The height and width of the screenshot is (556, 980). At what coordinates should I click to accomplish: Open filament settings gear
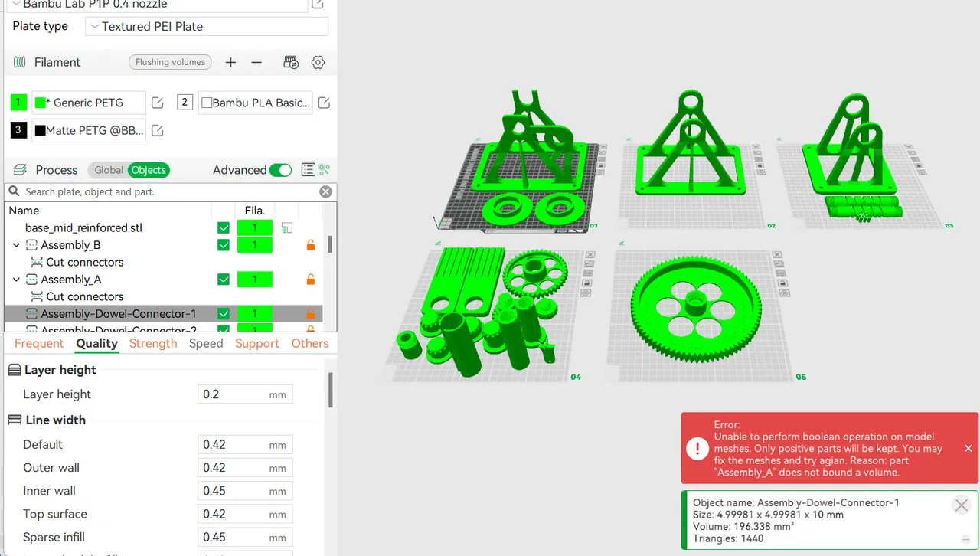pyautogui.click(x=318, y=62)
